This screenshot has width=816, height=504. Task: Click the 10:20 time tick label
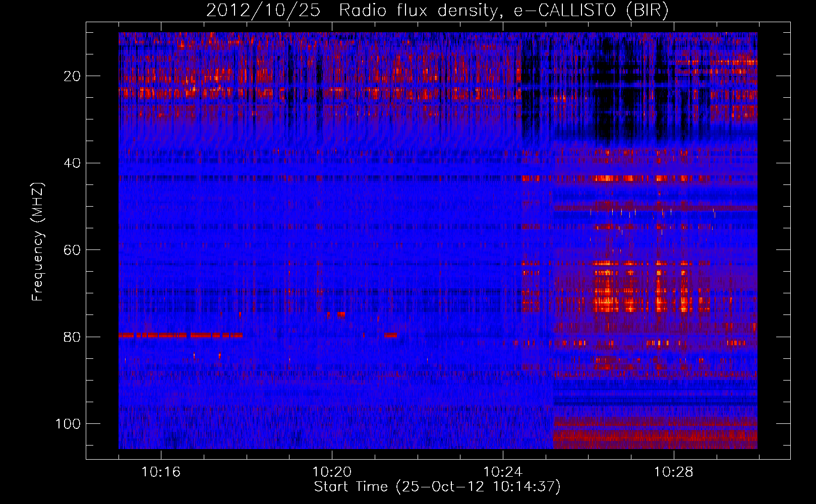click(x=332, y=472)
